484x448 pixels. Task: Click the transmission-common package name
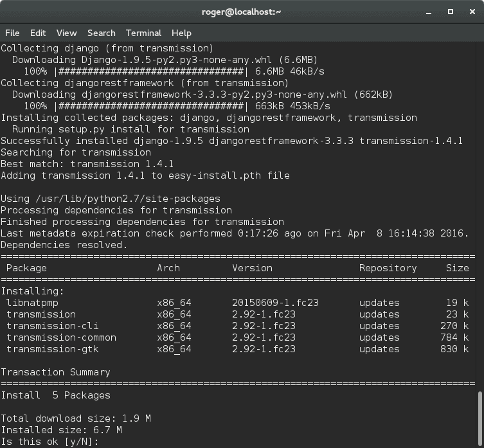[x=62, y=337]
